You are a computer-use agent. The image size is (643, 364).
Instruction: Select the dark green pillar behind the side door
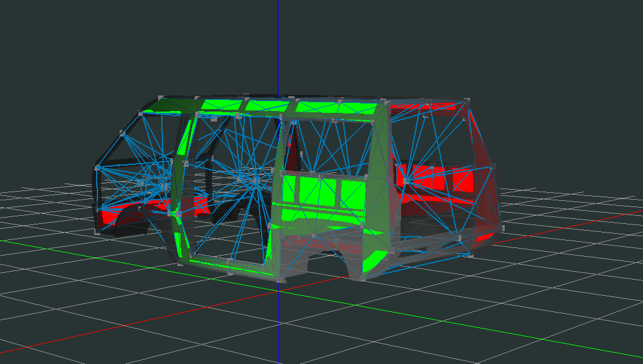[378, 187]
